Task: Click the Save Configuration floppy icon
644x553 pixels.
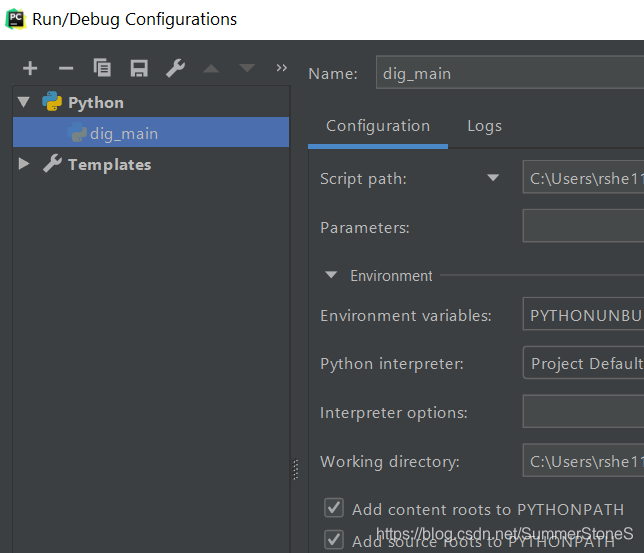Action: (139, 68)
